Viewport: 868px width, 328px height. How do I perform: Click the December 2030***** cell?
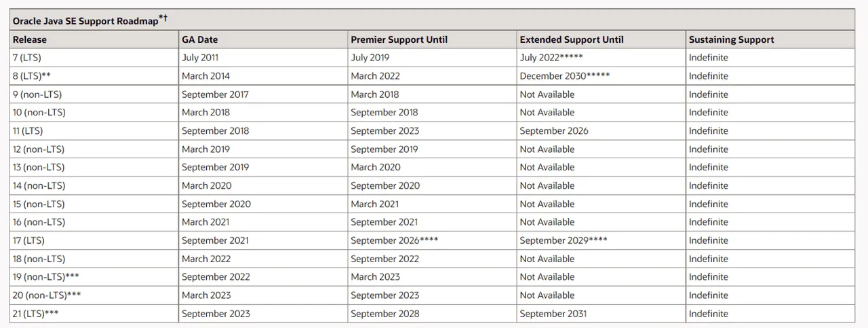click(565, 76)
